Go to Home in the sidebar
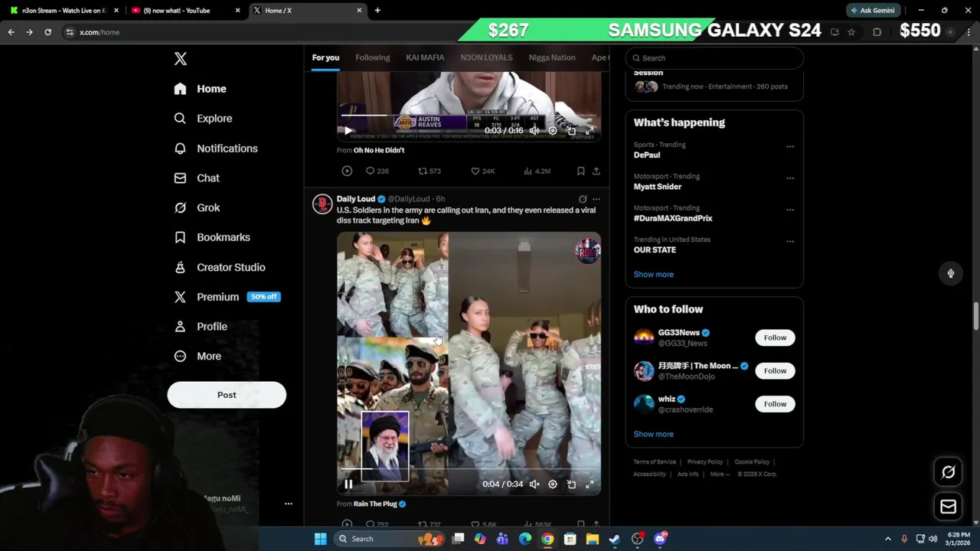Image resolution: width=980 pixels, height=551 pixels. [200, 89]
